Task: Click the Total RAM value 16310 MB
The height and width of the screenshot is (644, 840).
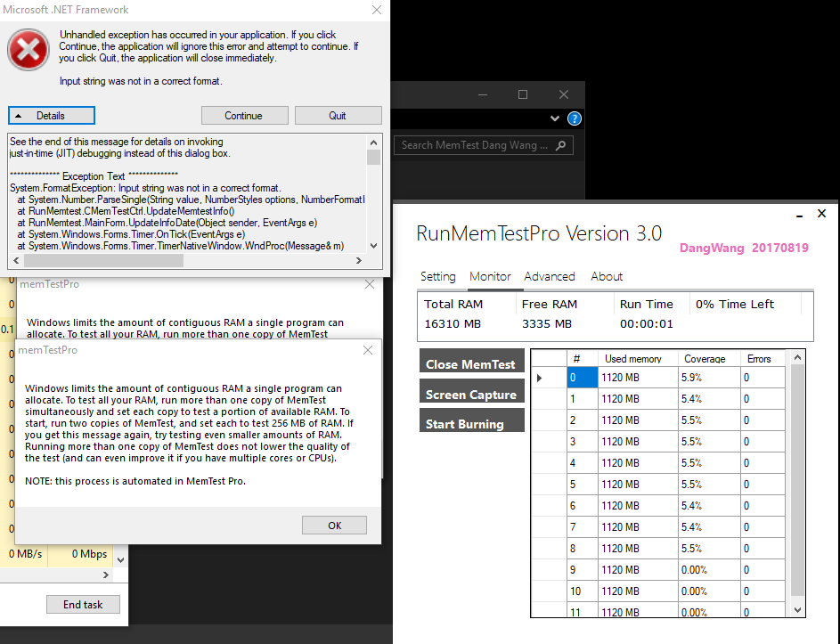Action: (453, 324)
